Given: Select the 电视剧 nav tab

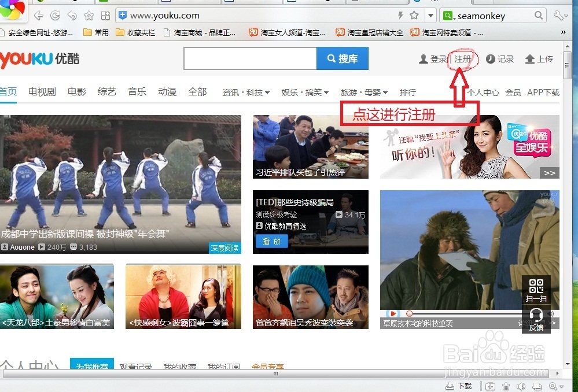Looking at the screenshot, I should (42, 92).
